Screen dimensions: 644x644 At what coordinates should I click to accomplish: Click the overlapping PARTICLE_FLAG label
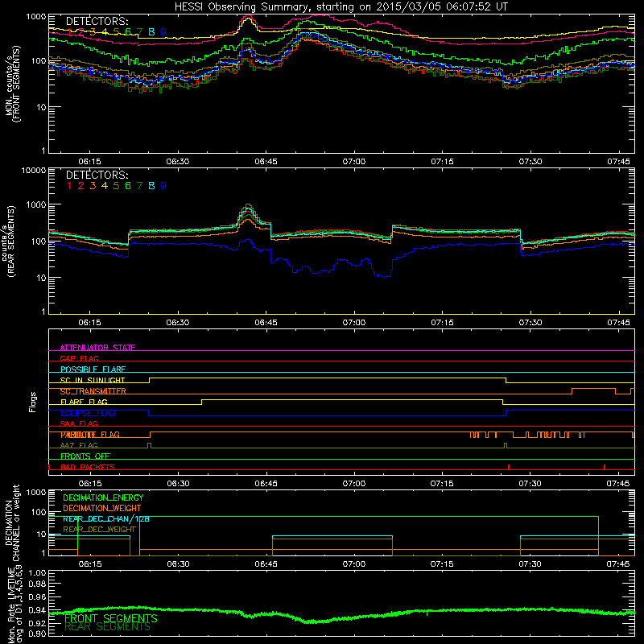(x=90, y=435)
